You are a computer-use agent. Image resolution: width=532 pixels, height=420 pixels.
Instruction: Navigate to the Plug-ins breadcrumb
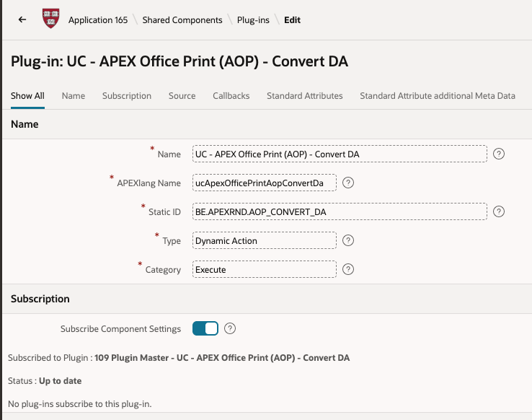point(253,20)
